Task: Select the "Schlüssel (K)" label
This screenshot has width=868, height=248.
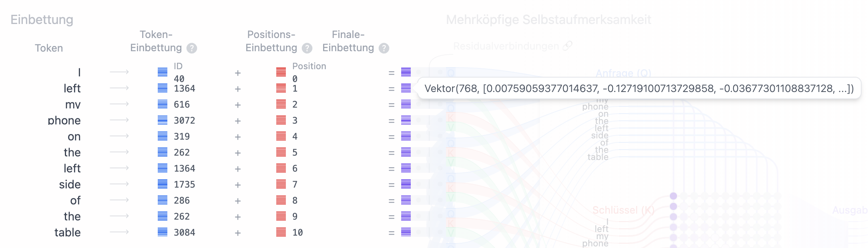Action: tap(623, 210)
